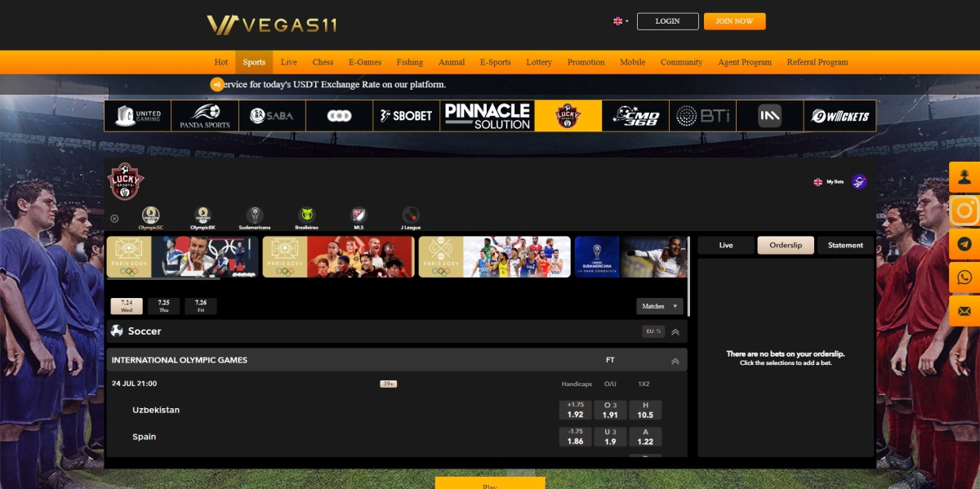
Task: Expand the 39+ more markets badge
Action: coord(388,384)
